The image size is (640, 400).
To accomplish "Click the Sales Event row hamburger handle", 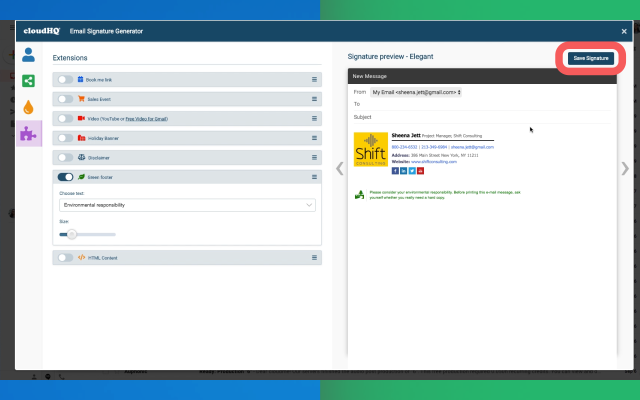I will [314, 99].
